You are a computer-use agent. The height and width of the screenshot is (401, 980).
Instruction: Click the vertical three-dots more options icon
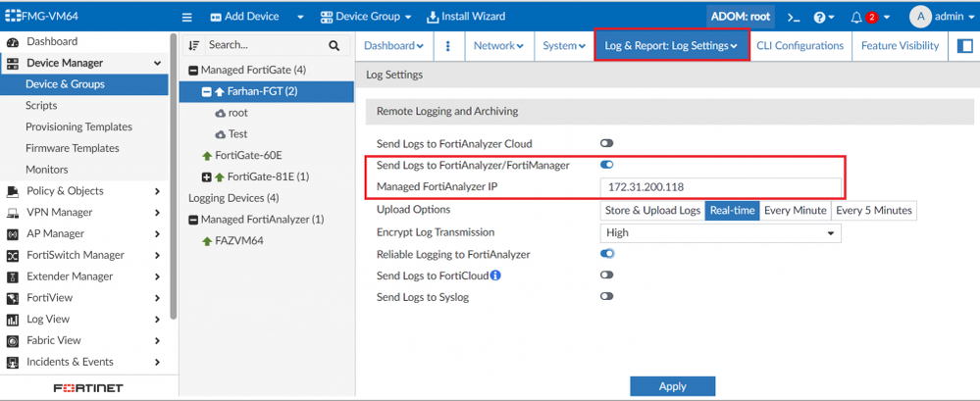(448, 46)
